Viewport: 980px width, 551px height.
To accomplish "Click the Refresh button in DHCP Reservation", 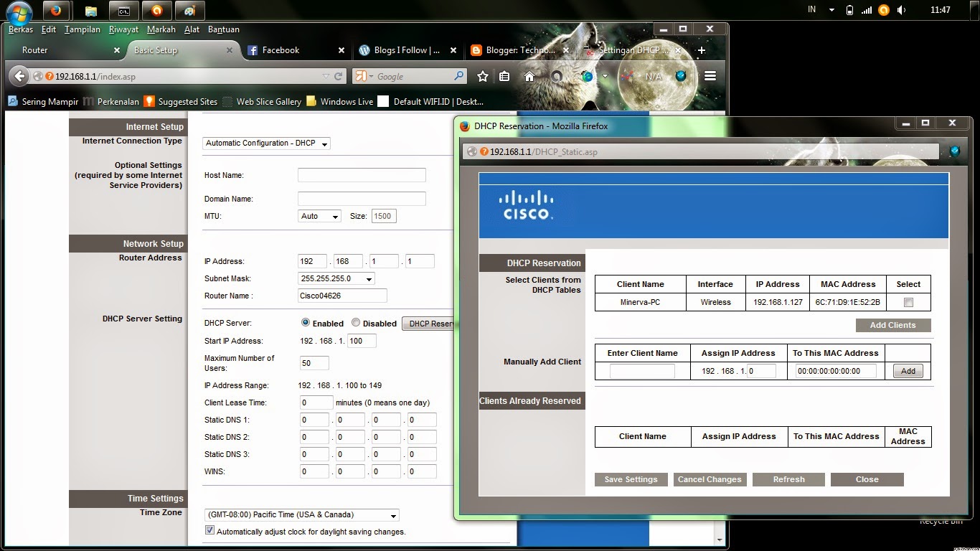I will click(789, 479).
